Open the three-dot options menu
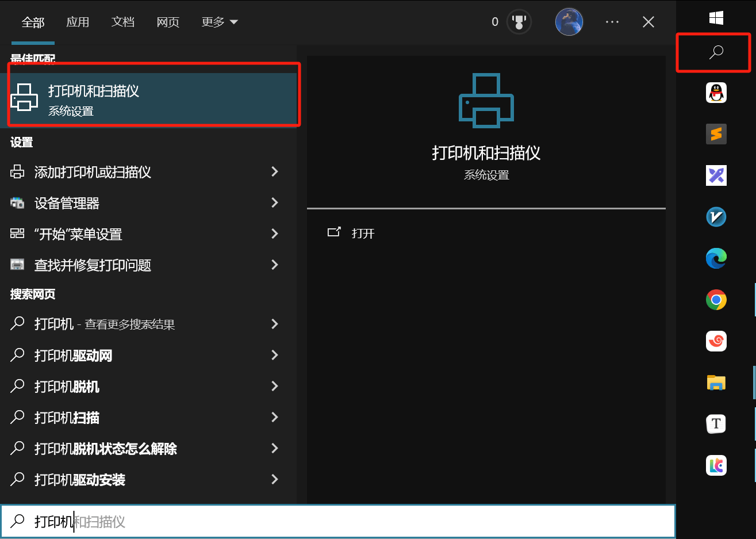 point(612,22)
